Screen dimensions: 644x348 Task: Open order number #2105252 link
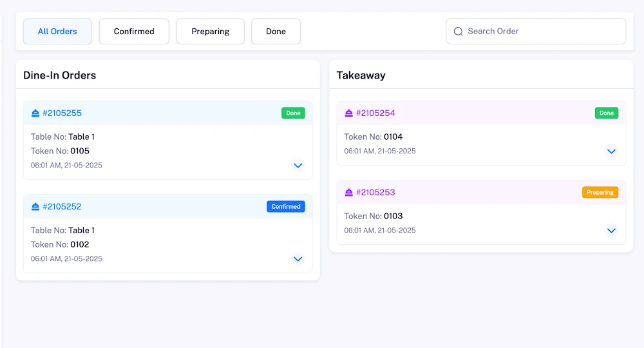62,207
